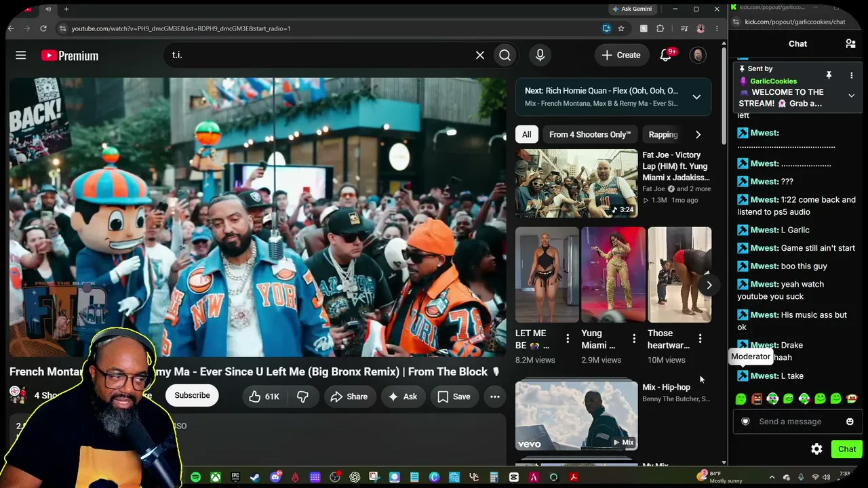Image resolution: width=868 pixels, height=488 pixels.
Task: Go to YouTube Premium home logo
Action: click(70, 56)
